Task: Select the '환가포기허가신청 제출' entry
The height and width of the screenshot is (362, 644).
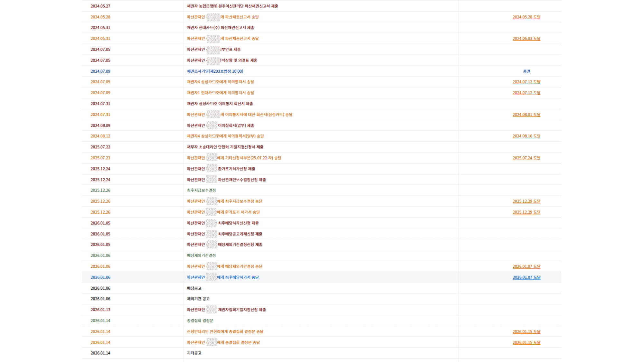Action: pos(221,169)
